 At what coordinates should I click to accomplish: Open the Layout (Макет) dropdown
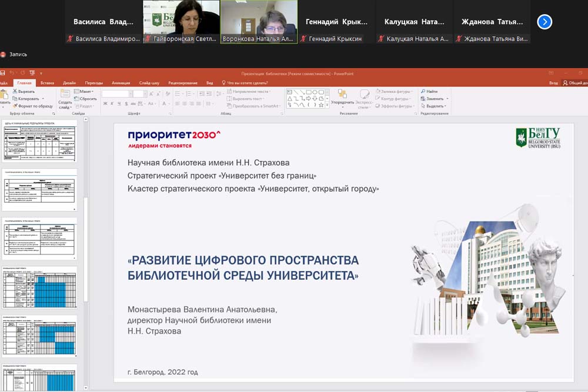(85, 92)
